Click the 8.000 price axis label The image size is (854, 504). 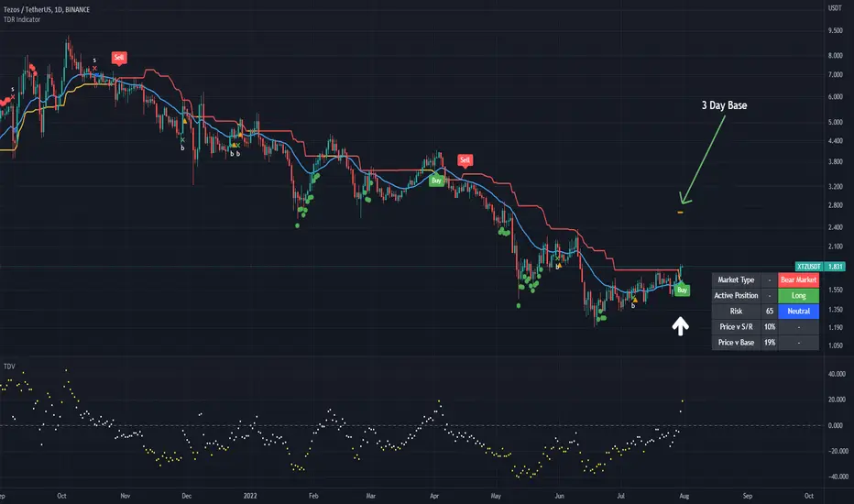[x=835, y=56]
